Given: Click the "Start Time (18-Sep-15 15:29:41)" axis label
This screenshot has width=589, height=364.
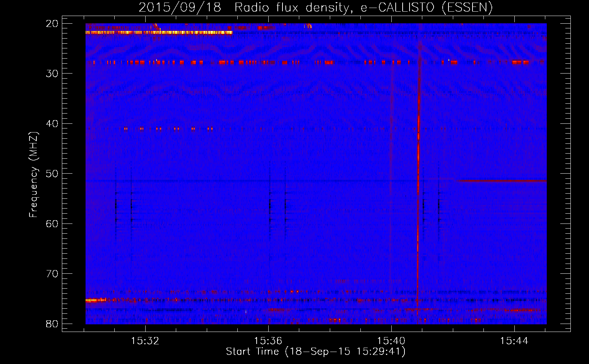Looking at the screenshot, I should pyautogui.click(x=316, y=352).
